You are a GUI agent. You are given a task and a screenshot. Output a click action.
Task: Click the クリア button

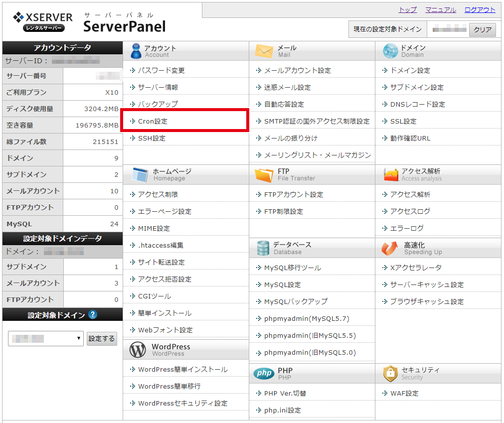[x=483, y=29]
